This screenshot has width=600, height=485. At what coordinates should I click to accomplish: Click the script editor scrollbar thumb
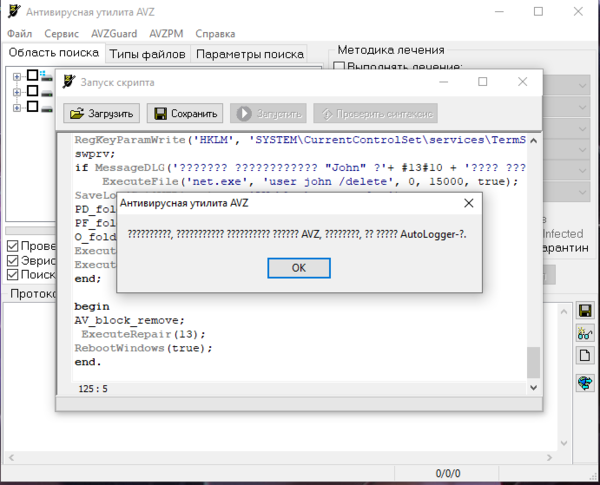click(x=533, y=363)
